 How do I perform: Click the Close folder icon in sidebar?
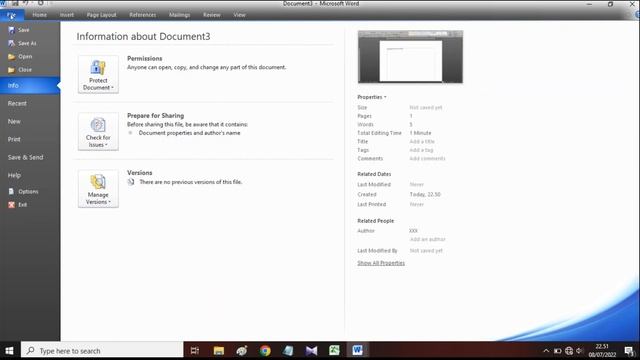(11, 70)
